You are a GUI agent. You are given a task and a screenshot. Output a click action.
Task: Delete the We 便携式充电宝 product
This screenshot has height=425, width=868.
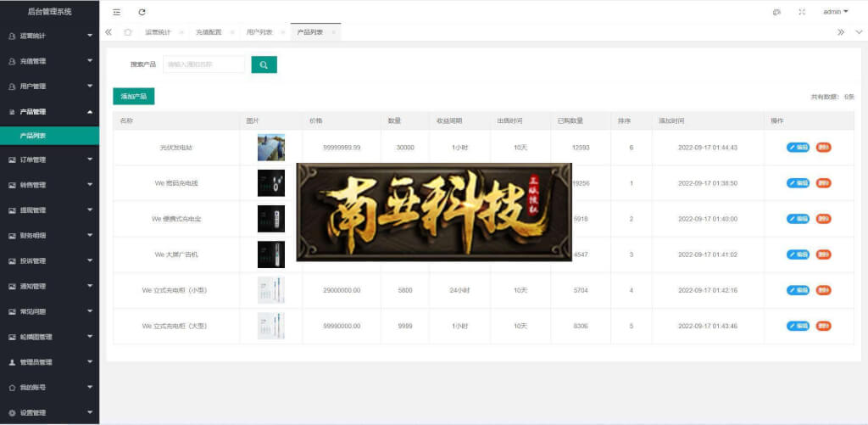click(x=824, y=219)
